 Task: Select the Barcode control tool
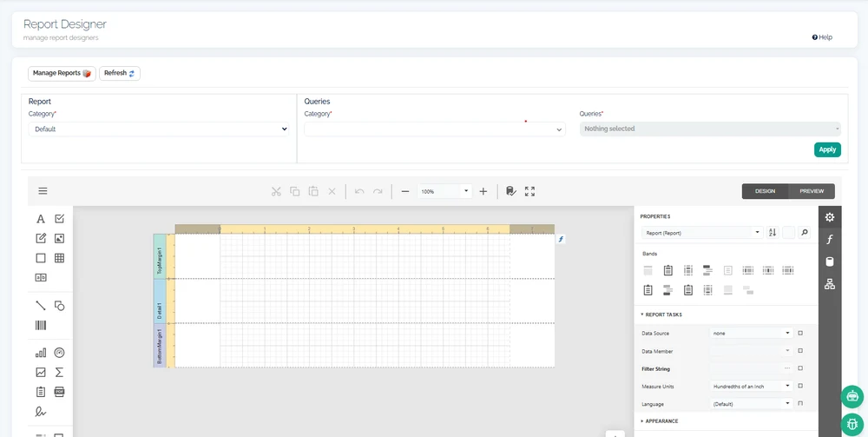[x=41, y=325]
